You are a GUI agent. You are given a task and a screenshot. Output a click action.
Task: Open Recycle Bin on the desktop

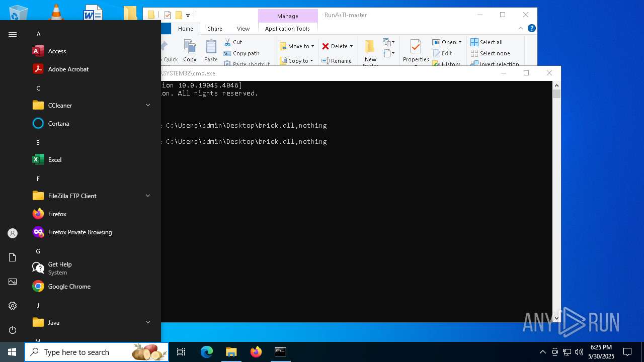(x=19, y=13)
